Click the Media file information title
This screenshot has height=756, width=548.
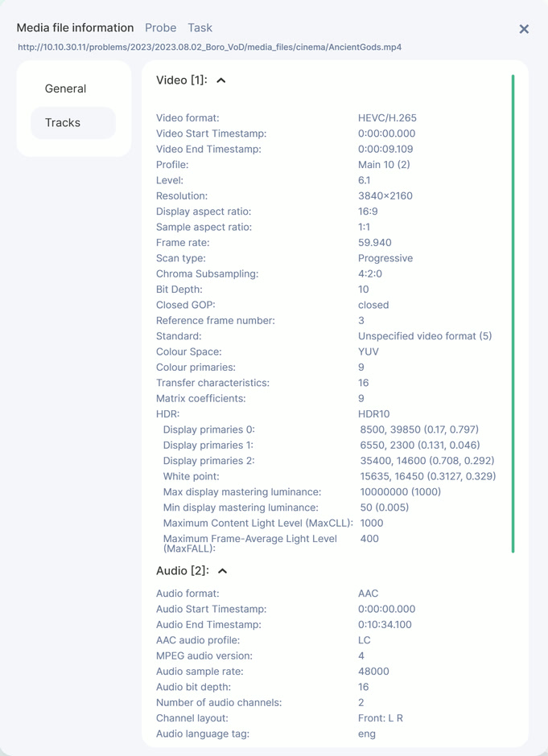point(75,27)
